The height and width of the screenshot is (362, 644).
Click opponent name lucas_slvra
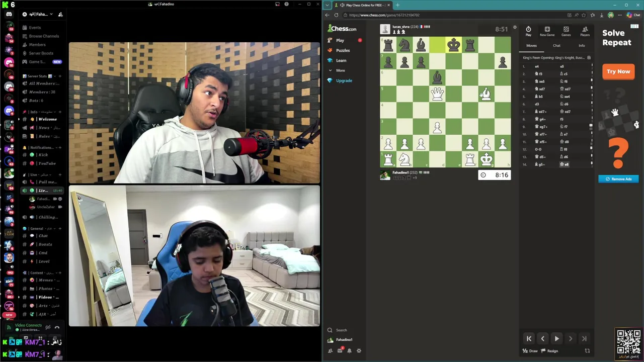tap(400, 27)
